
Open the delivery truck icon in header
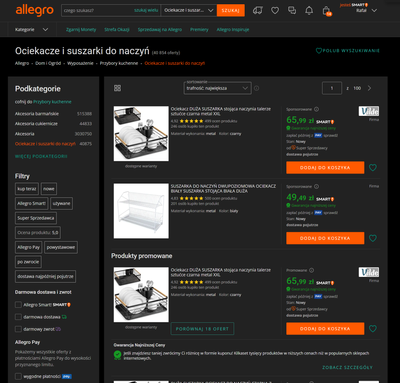(257, 10)
